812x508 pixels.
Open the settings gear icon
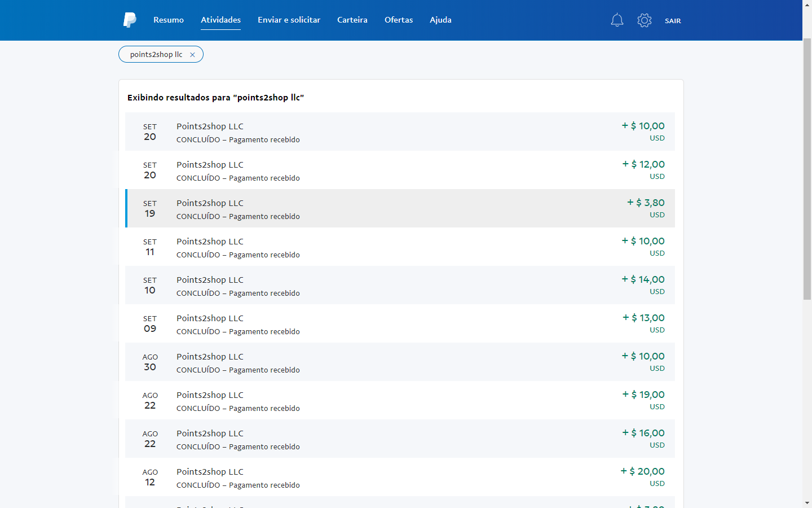coord(645,20)
